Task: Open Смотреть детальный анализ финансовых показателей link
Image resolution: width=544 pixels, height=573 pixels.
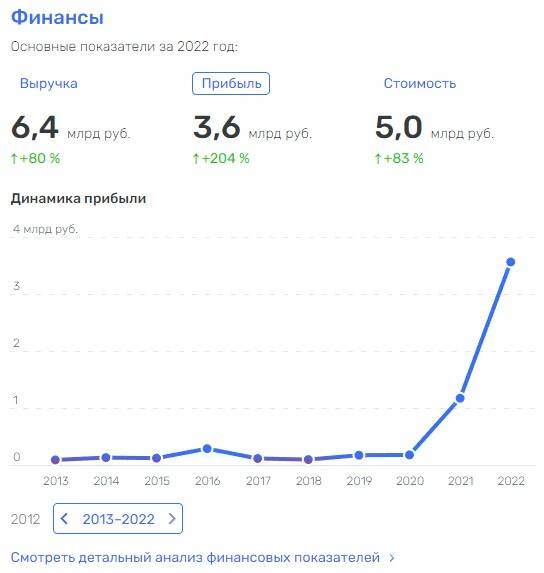Action: click(195, 557)
